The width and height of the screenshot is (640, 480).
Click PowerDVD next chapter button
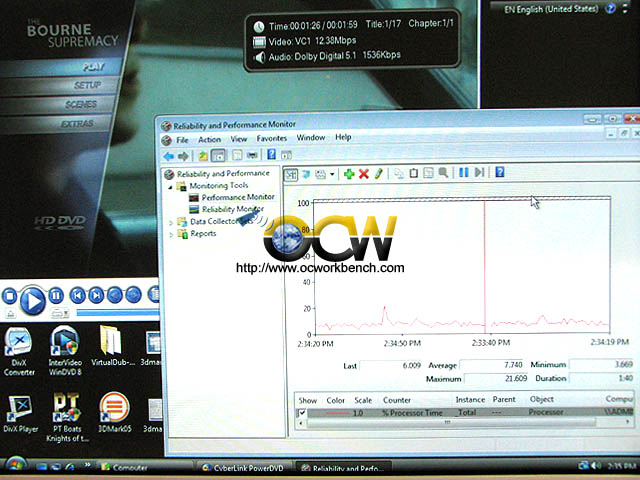click(x=96, y=295)
